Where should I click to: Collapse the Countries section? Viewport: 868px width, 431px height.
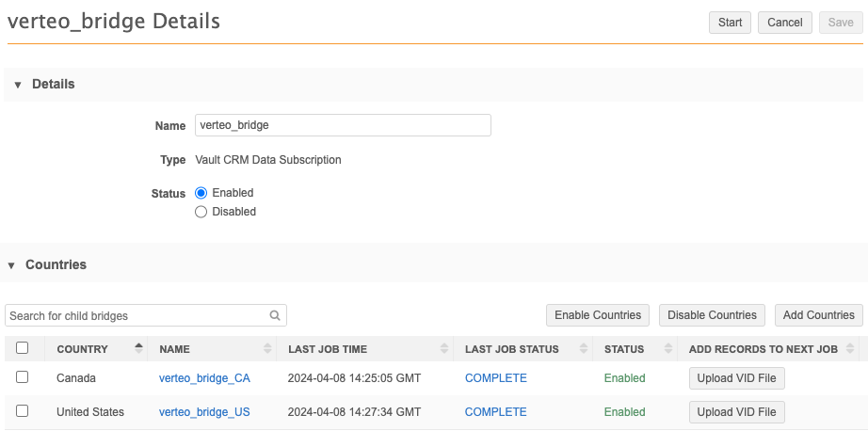[12, 265]
